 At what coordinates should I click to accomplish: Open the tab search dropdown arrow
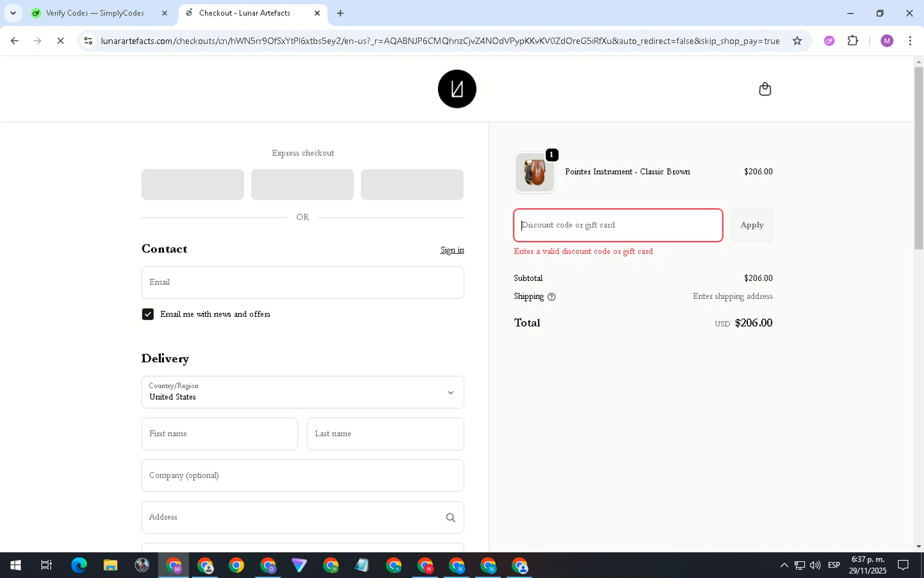(13, 13)
